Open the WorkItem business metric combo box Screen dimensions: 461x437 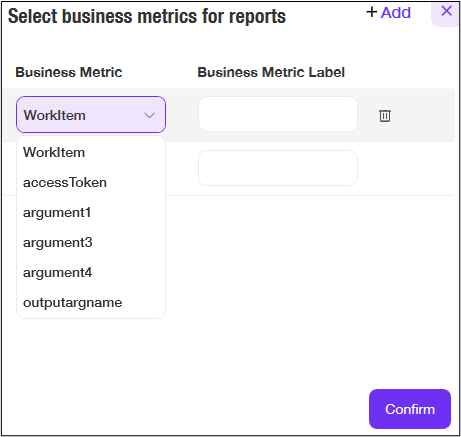coord(91,115)
